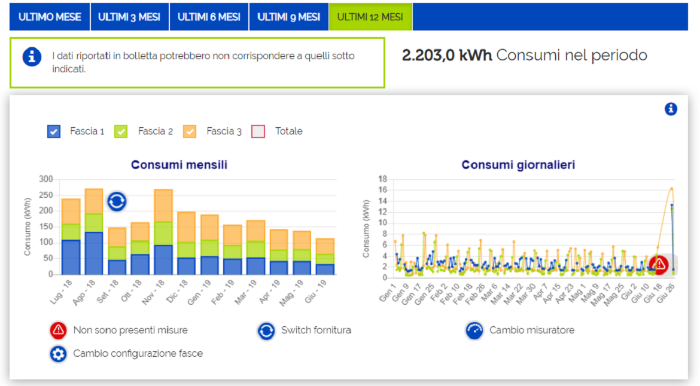Click the Switch fornitura legend icon
700x386 pixels.
pos(266,331)
